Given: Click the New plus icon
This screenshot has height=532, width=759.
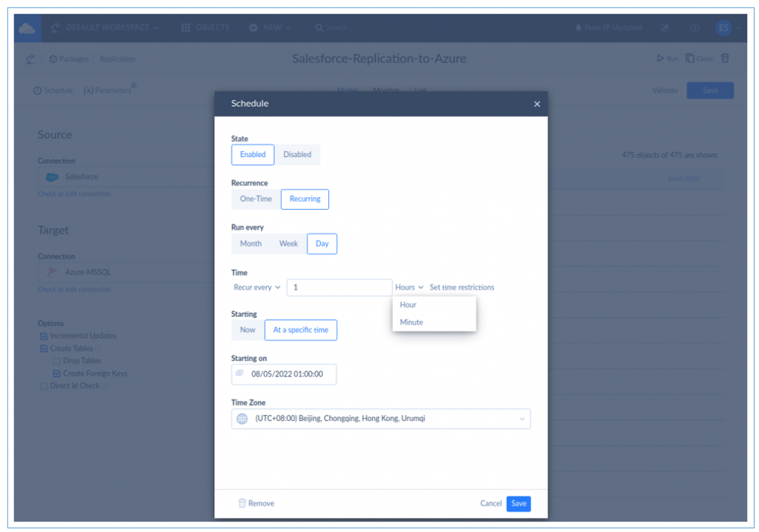Looking at the screenshot, I should (253, 27).
